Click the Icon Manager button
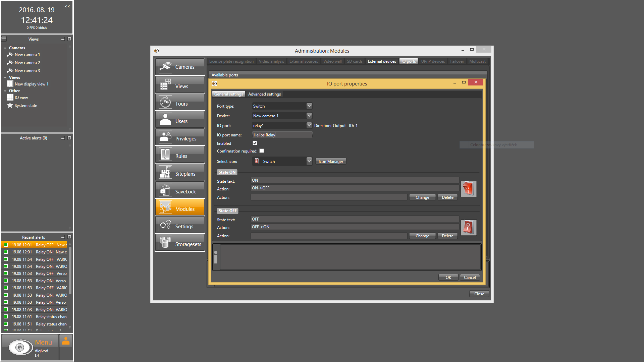 pyautogui.click(x=330, y=162)
